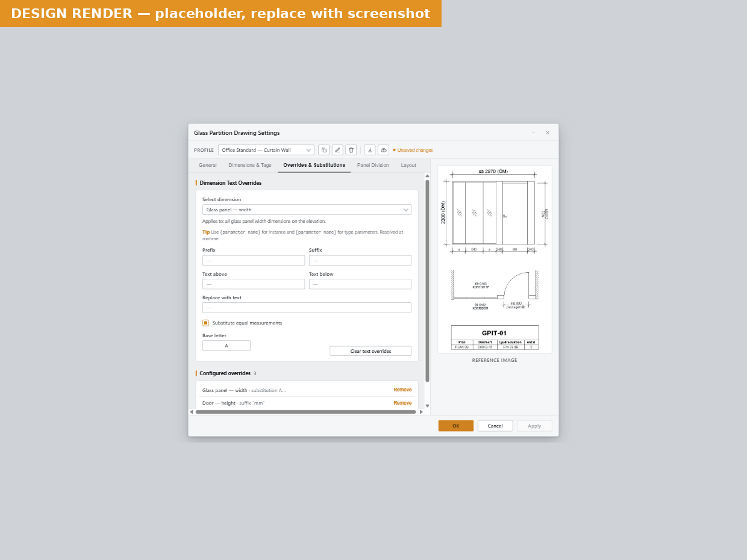The image size is (747, 560).
Task: Duplicate the current profile with the copy icon
Action: pyautogui.click(x=324, y=150)
